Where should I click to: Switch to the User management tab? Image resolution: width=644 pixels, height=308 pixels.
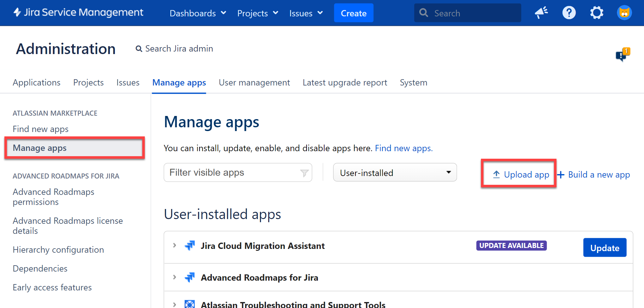pyautogui.click(x=254, y=82)
